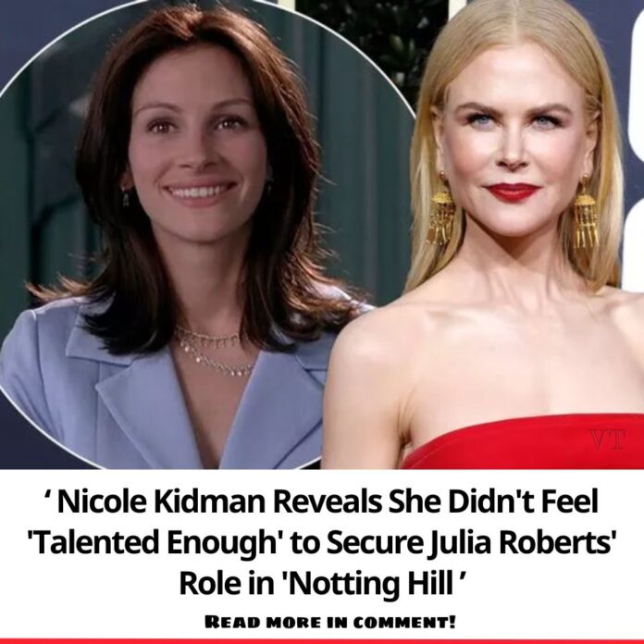Click 'Read more in comment!' text
The image size is (644, 644).
pos(329,622)
